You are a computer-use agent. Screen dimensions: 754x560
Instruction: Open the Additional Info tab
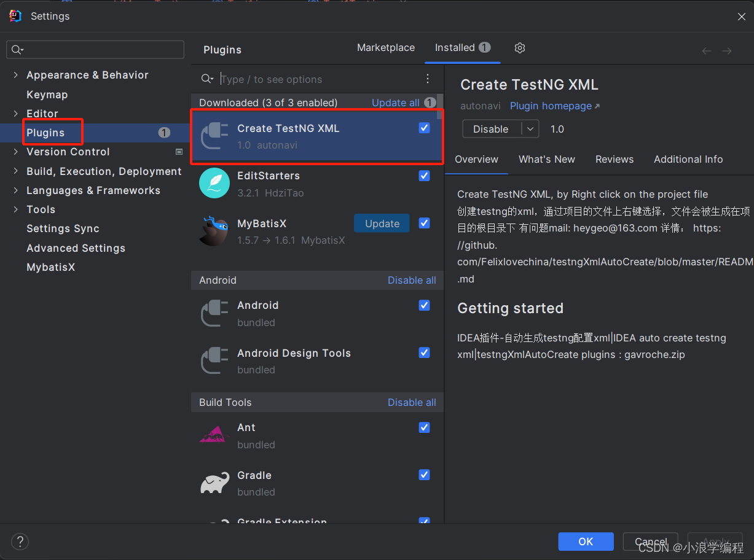688,159
